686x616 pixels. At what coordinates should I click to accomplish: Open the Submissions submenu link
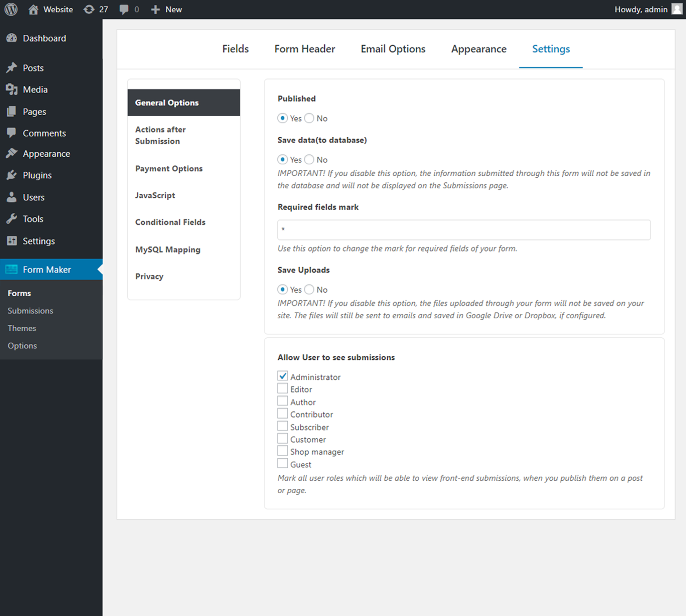point(30,311)
